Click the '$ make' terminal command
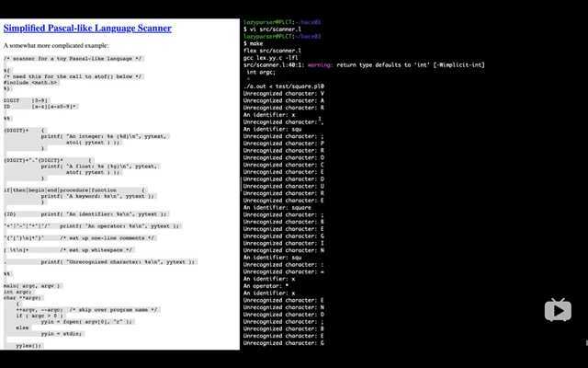Image resolution: width=588 pixels, height=368 pixels. [x=254, y=43]
